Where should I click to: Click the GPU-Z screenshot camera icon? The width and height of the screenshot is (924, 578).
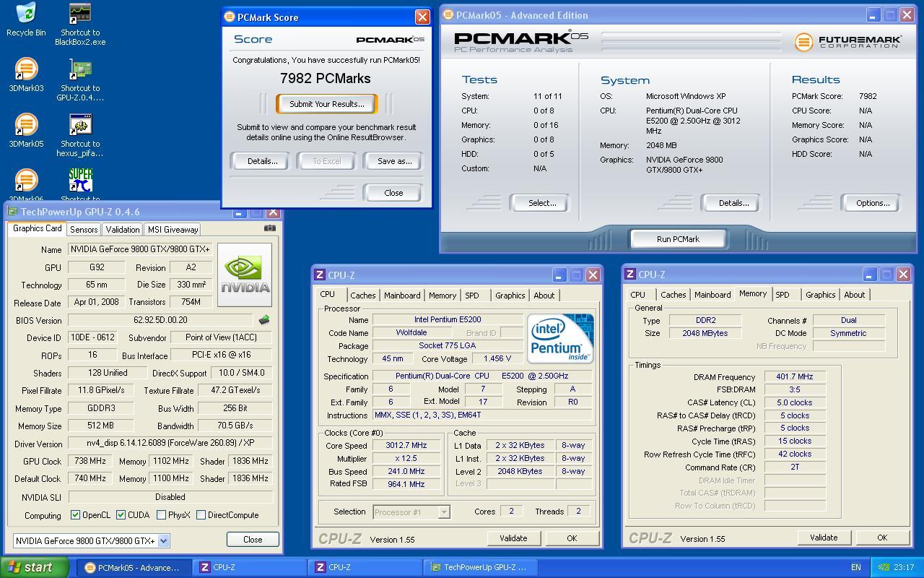tap(270, 228)
